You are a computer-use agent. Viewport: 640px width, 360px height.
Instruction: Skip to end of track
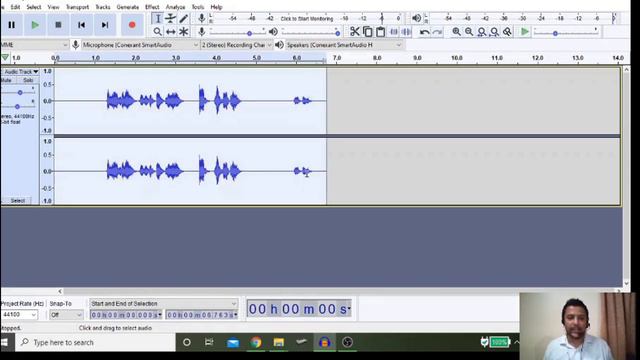105,25
